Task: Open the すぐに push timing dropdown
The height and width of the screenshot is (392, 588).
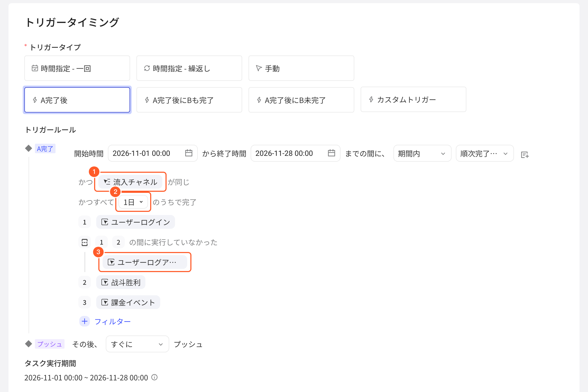Action: pos(137,344)
